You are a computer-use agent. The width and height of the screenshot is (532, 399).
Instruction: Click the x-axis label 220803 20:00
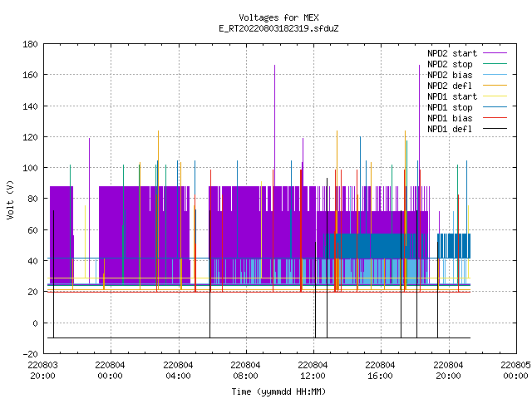click(x=42, y=371)
